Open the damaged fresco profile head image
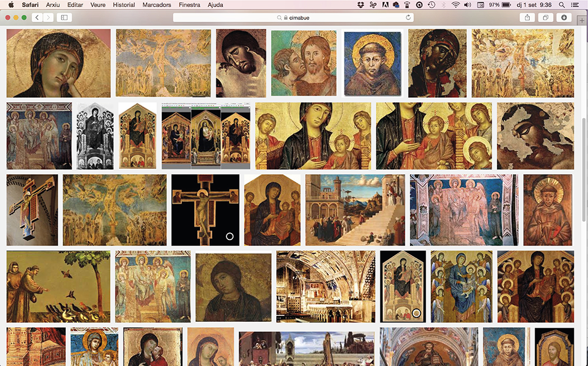Screen dimensions: 588x366 click(535, 136)
